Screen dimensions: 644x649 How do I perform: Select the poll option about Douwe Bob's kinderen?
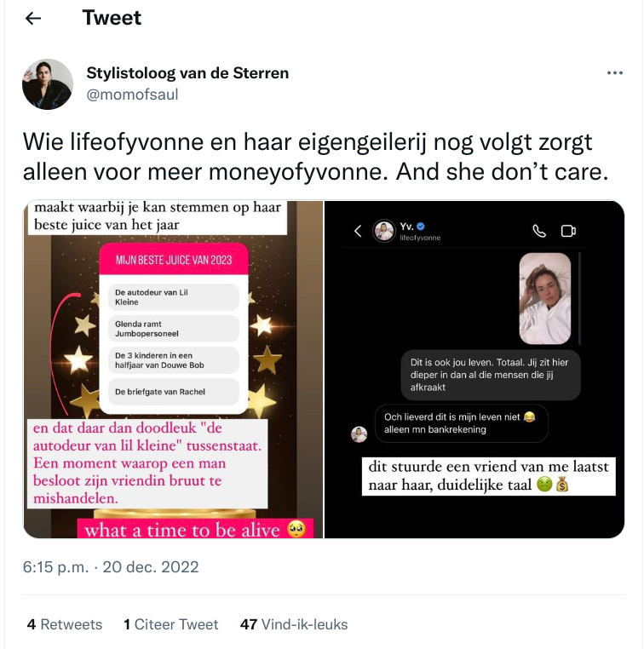(174, 360)
